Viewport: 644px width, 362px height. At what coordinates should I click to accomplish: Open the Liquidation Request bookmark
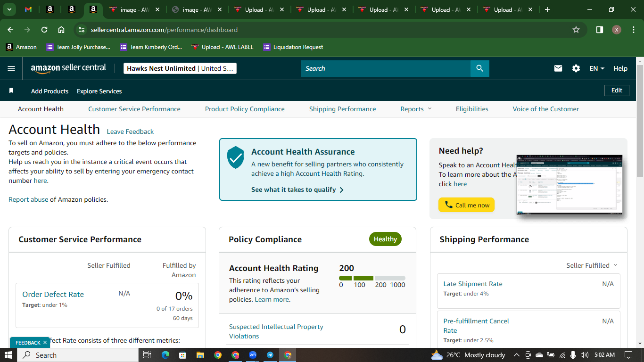click(293, 47)
